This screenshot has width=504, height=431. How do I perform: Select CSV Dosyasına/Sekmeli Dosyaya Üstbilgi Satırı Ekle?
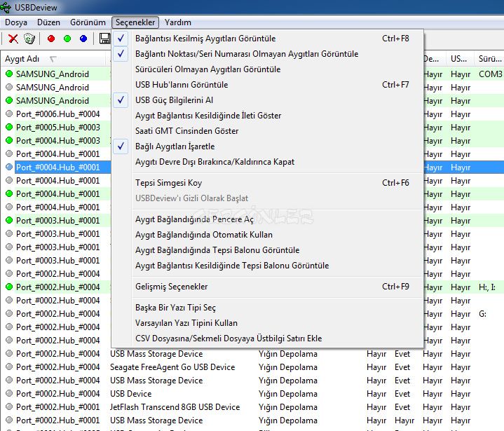click(268, 338)
